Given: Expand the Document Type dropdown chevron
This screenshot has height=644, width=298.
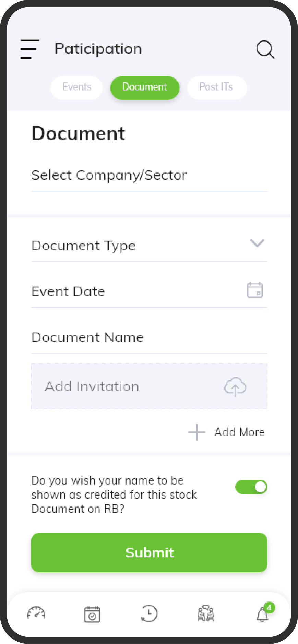Looking at the screenshot, I should coord(257,243).
